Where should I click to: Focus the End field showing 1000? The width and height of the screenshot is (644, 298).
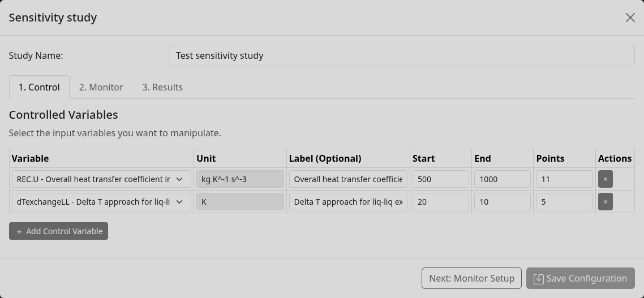502,179
